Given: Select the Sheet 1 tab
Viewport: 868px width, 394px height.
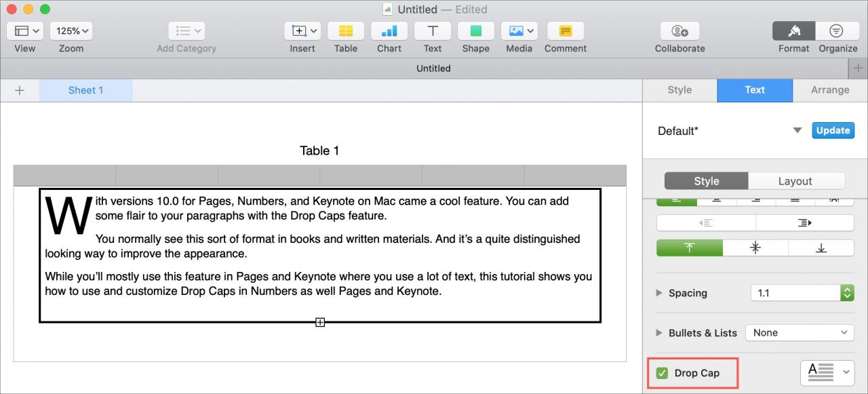Looking at the screenshot, I should (85, 90).
